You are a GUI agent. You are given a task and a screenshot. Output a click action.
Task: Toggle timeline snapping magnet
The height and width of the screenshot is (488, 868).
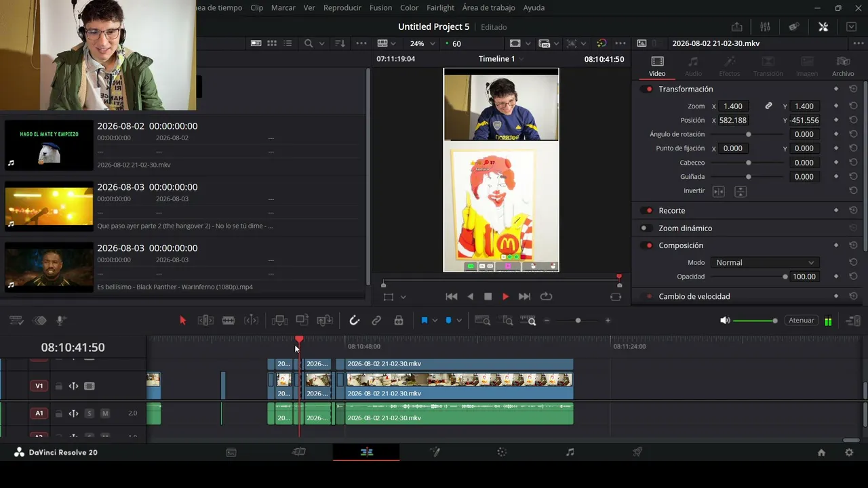[x=354, y=321]
